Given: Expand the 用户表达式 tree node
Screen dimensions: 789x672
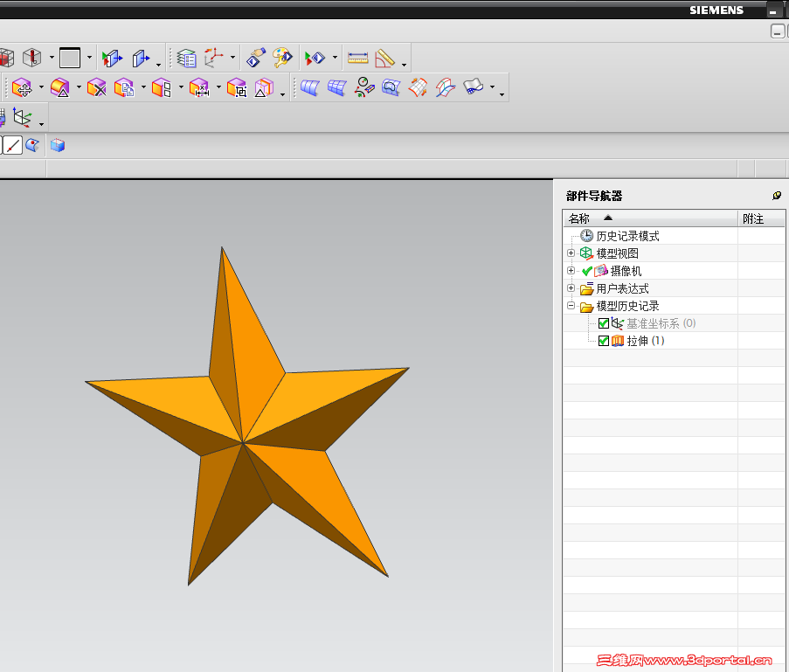Looking at the screenshot, I should pos(571,288).
